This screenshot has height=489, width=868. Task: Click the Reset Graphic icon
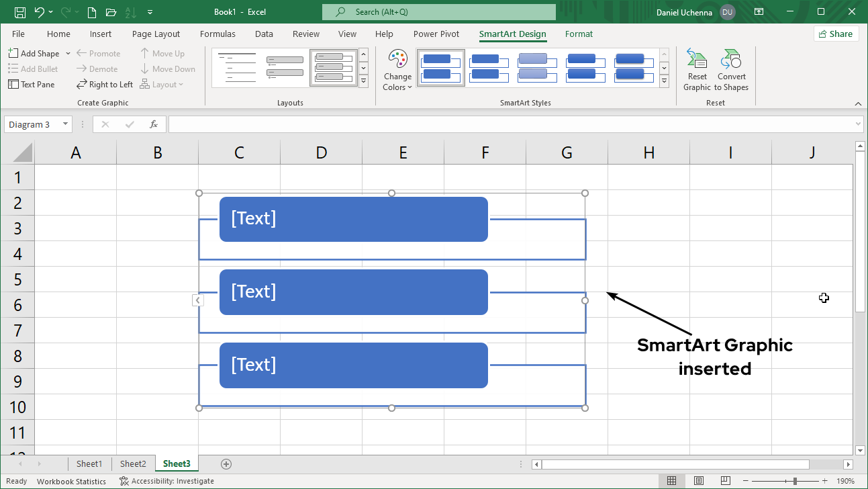697,60
